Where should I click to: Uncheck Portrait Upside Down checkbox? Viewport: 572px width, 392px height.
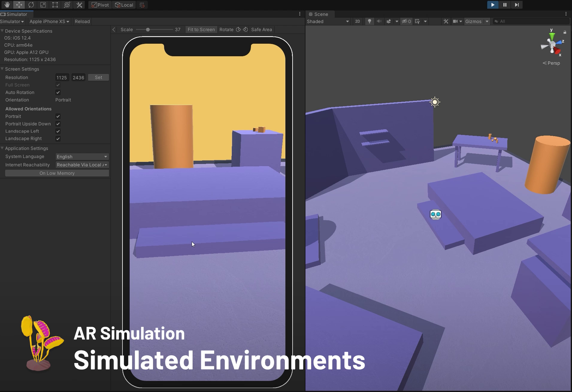(58, 124)
